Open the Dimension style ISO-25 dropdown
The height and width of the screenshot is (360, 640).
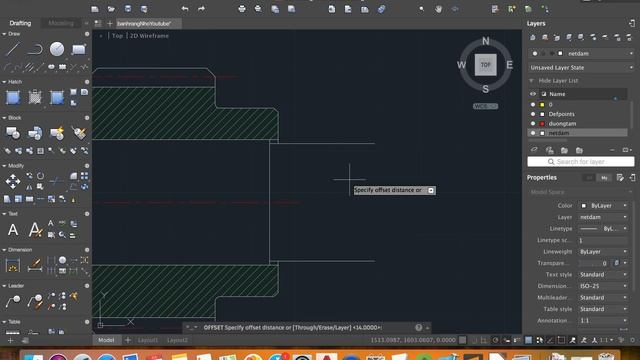click(x=604, y=286)
